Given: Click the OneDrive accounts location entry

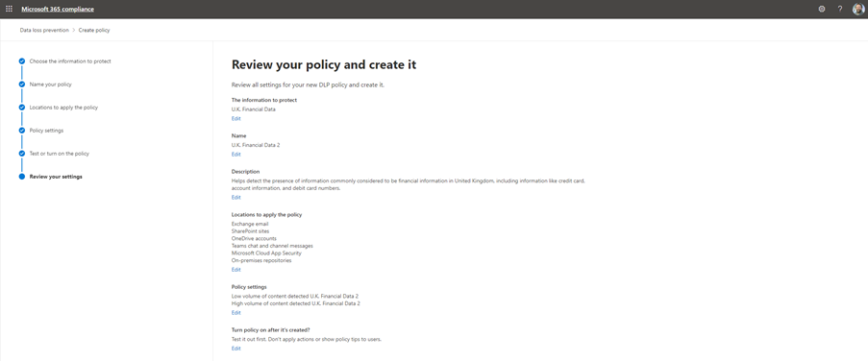Looking at the screenshot, I should tap(254, 238).
